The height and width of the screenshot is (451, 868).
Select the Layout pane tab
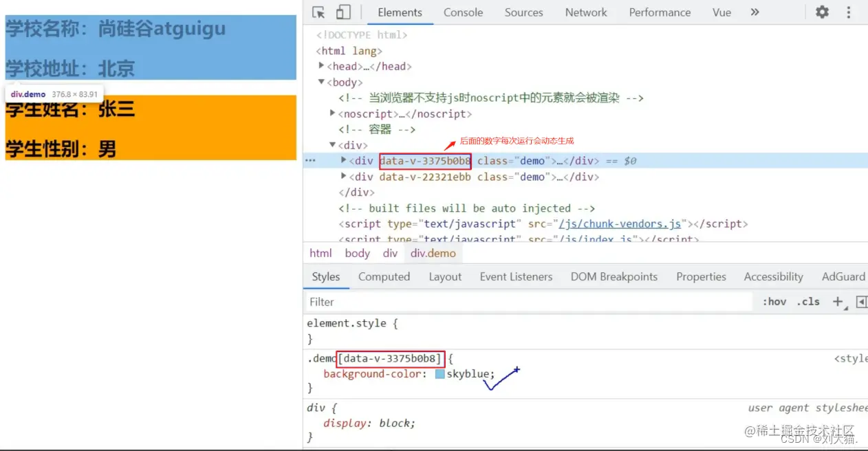445,276
